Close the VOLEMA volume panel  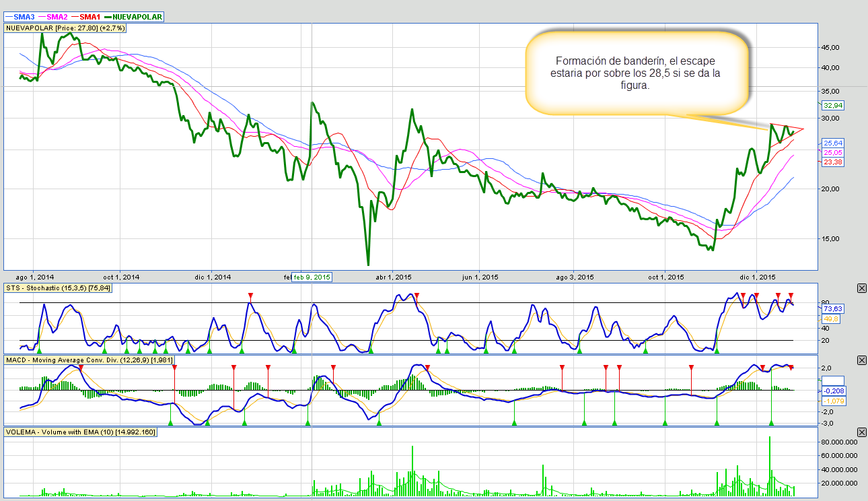(862, 432)
